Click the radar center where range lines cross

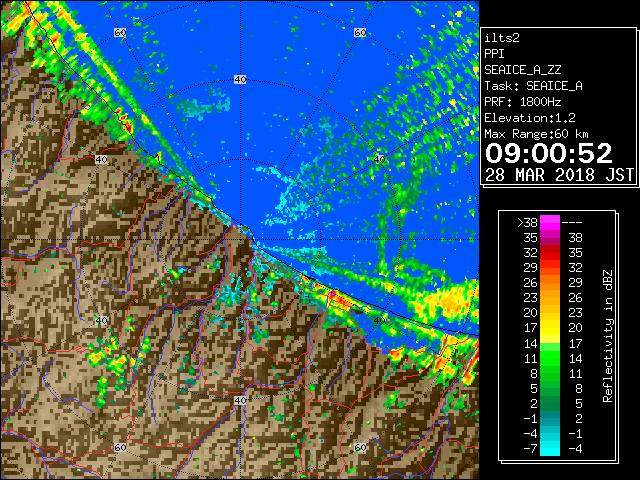(240, 240)
